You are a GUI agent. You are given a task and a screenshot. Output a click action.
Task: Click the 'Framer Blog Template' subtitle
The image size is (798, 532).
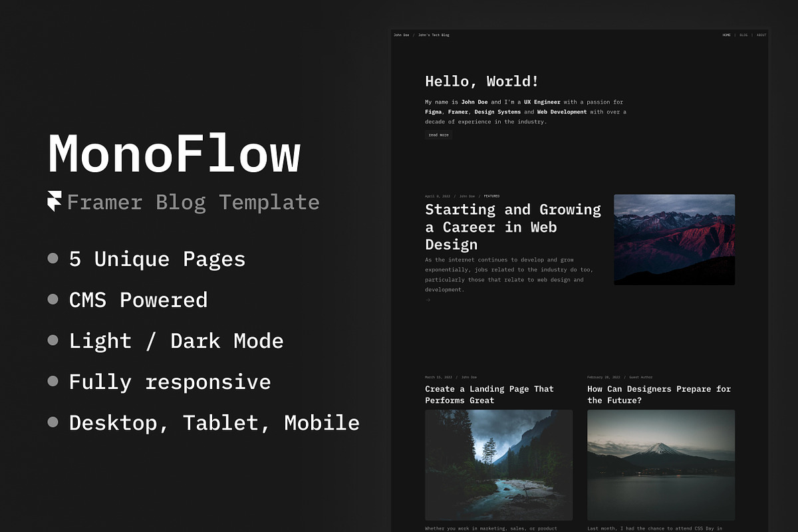pos(193,201)
